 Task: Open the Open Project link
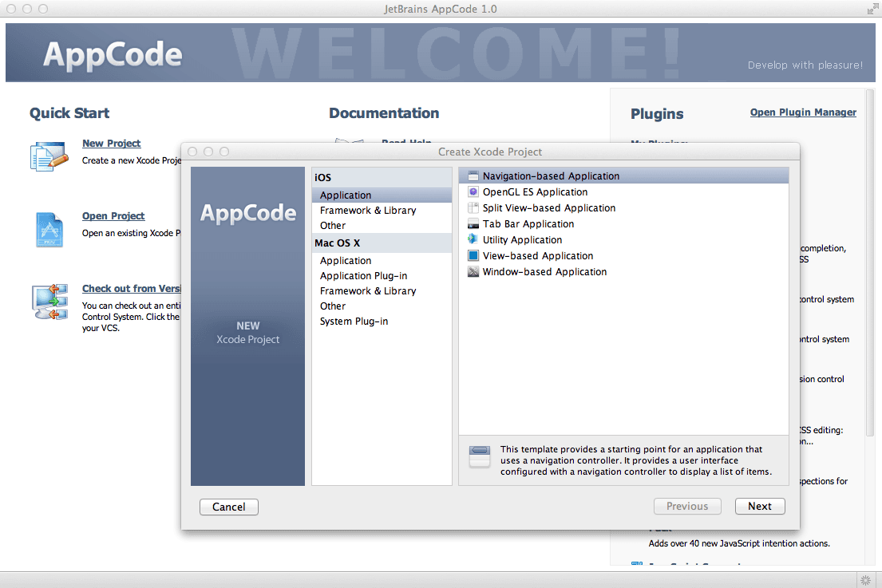113,216
